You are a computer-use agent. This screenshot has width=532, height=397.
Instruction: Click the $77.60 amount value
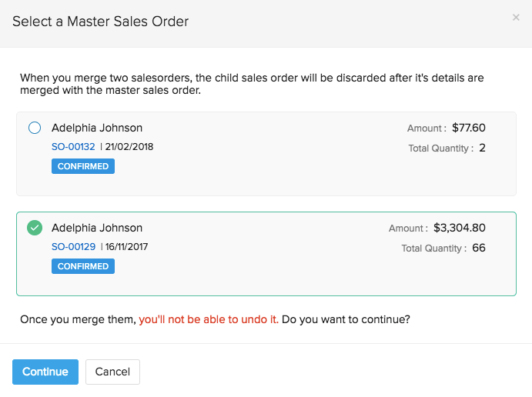click(469, 128)
